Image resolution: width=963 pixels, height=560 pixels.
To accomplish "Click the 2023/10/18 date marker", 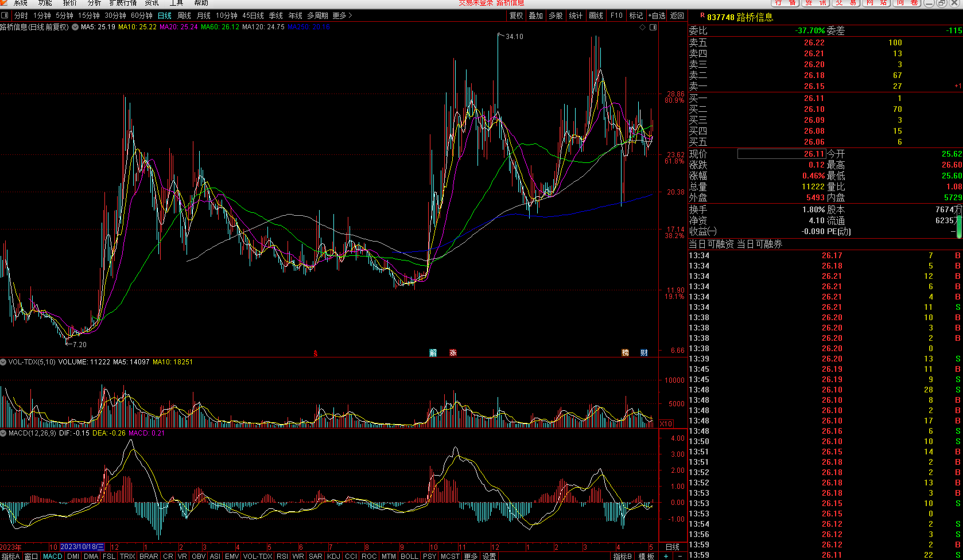I will point(82,547).
